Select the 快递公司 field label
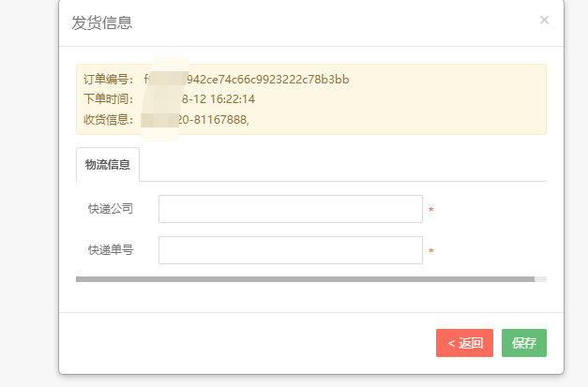The height and width of the screenshot is (387, 588). 111,209
